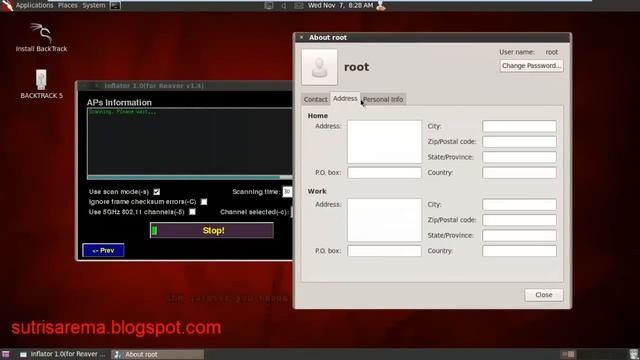Click the Inflator 1.0 window title bar
640x360 pixels.
(x=184, y=86)
